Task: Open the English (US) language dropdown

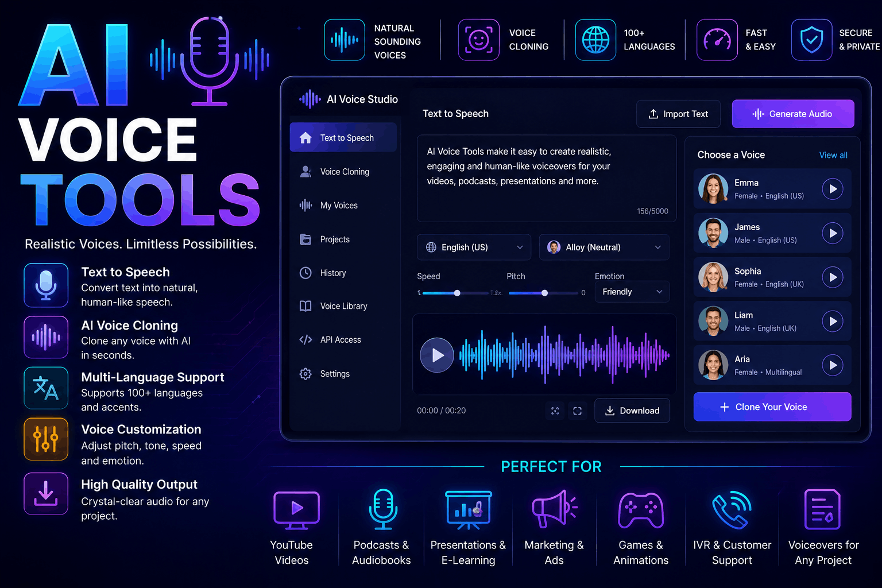Action: (x=474, y=247)
